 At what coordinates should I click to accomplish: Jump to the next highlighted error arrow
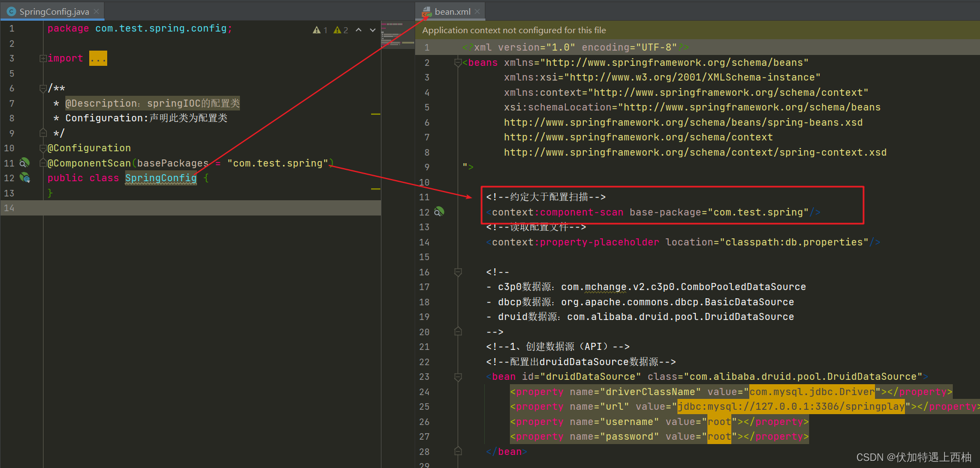[373, 30]
